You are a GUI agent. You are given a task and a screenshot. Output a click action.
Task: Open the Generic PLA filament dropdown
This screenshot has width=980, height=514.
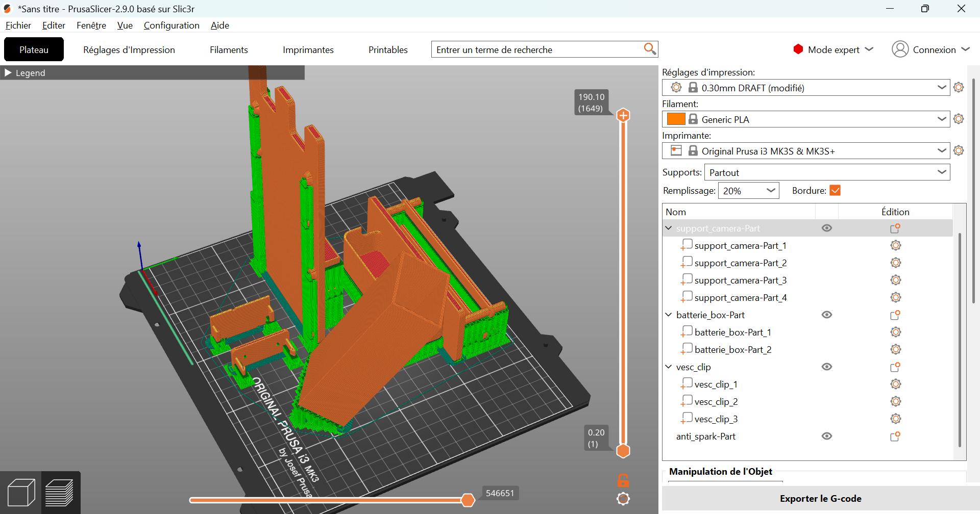click(806, 119)
